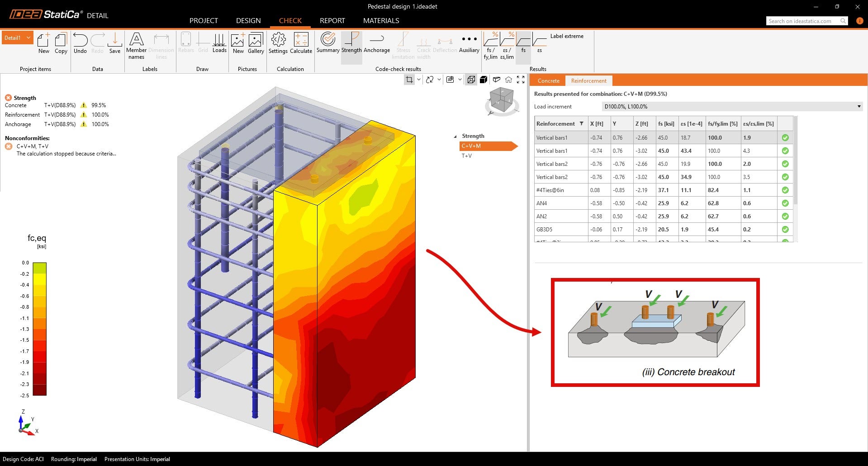Collapse the Strength combinations tree

click(455, 137)
